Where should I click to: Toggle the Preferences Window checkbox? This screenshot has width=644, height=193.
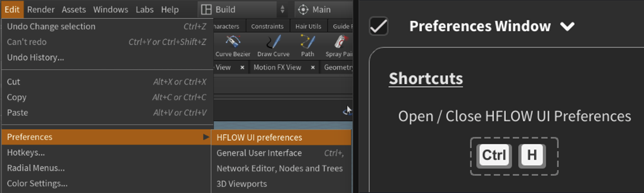(379, 26)
